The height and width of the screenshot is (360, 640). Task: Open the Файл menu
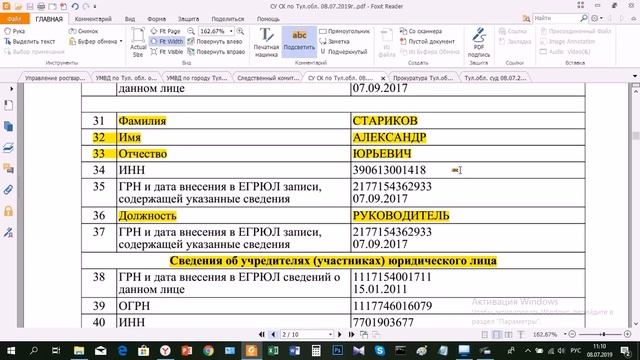pos(14,19)
